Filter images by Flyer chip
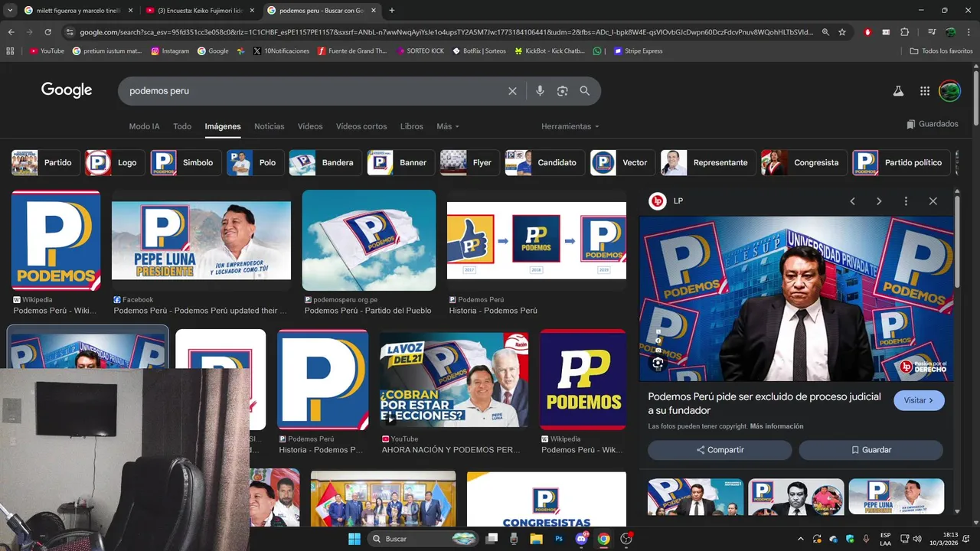 tap(469, 162)
